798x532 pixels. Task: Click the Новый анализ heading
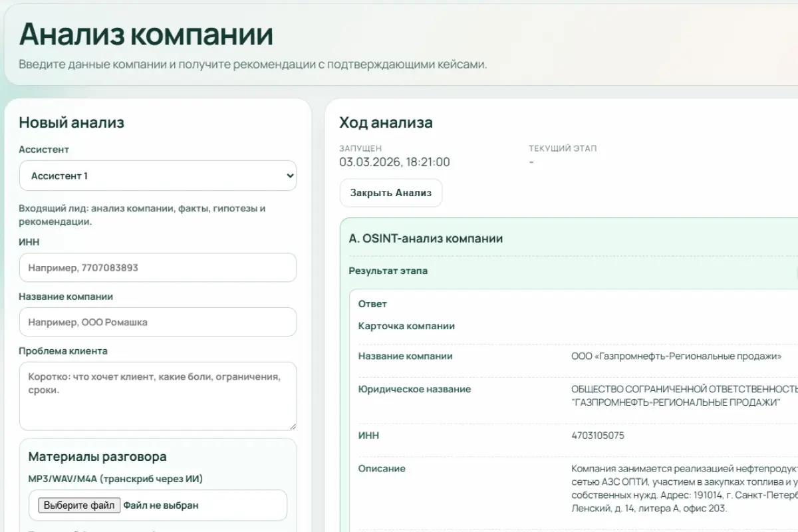click(72, 122)
